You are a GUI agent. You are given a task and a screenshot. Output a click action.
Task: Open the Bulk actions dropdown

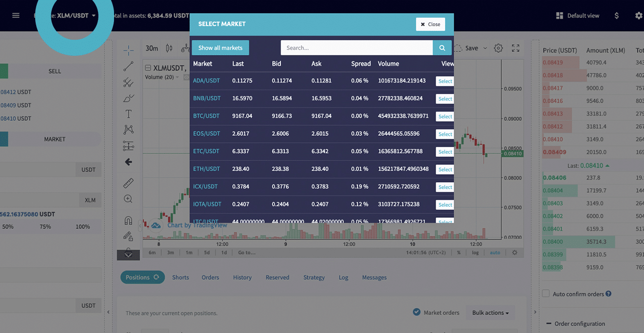click(x=490, y=312)
